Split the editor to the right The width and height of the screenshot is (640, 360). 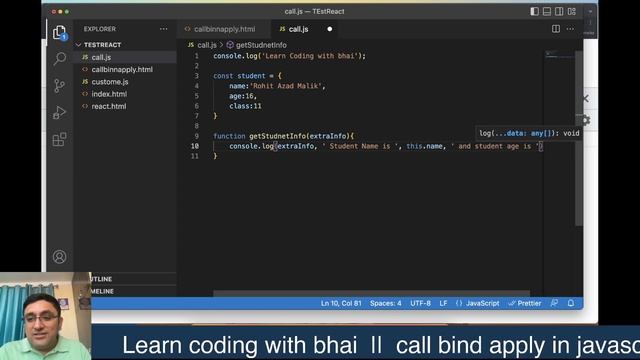click(556, 29)
